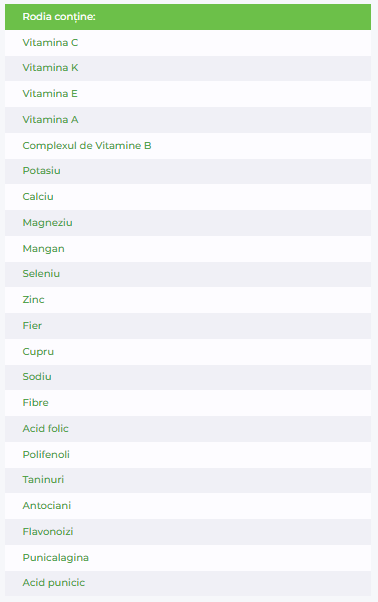378x602 pixels.
Task: Click the Vitamina A entry
Action: tap(188, 120)
